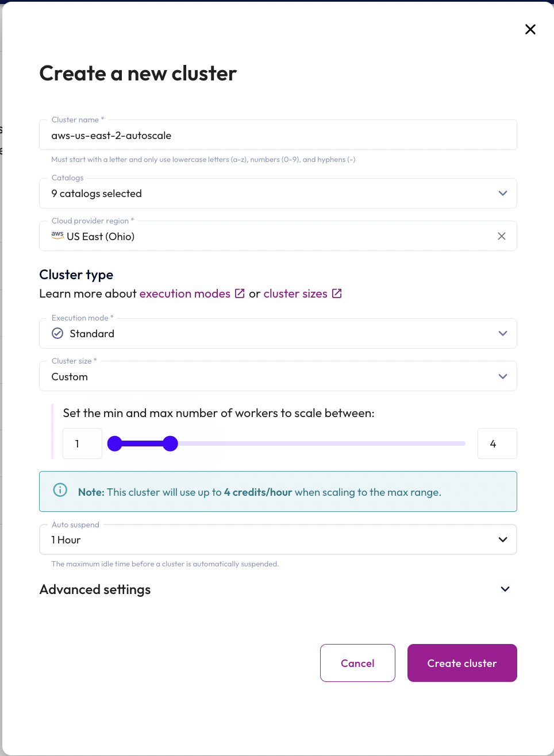Click the maximum workers slider handle
The image size is (554, 756).
pos(170,443)
